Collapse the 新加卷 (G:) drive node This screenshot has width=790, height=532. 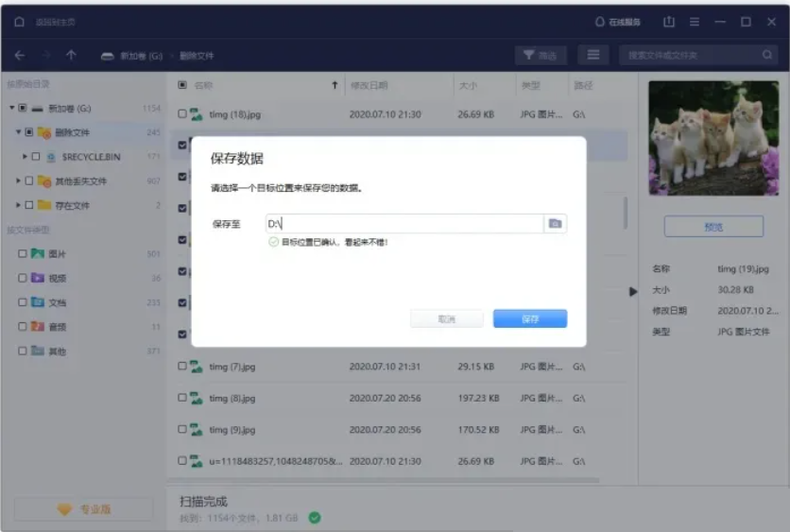[x=12, y=109]
